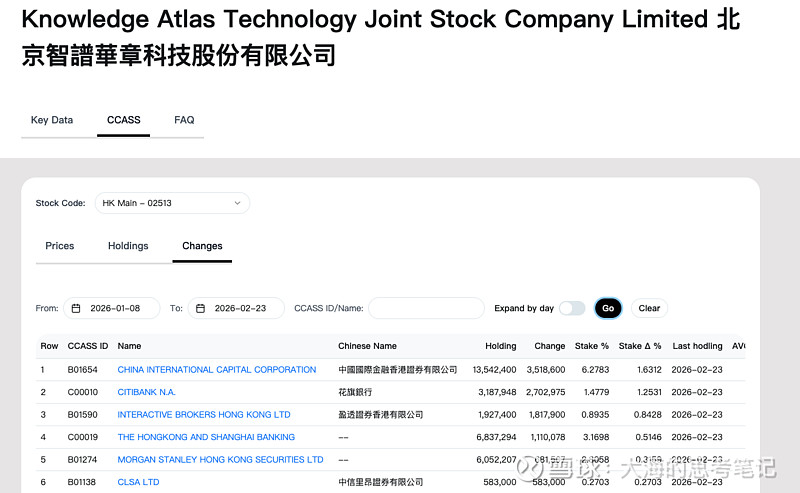Click the Stake % column header

[592, 346]
